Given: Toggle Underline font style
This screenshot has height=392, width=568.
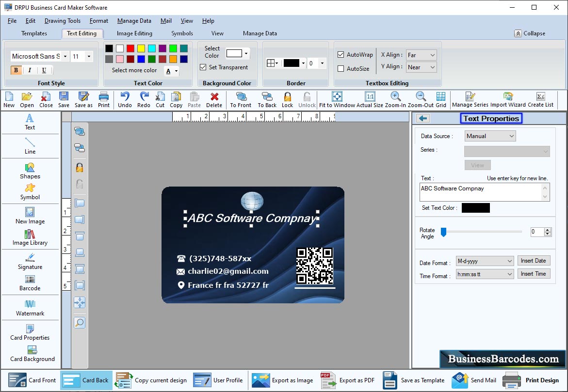Looking at the screenshot, I should (44, 70).
